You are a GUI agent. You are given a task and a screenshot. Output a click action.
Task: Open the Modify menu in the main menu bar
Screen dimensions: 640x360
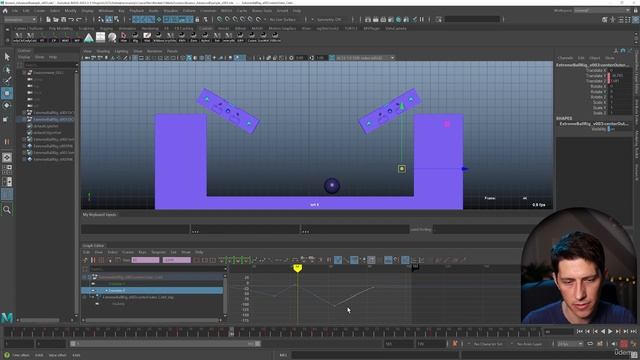(x=70, y=11)
